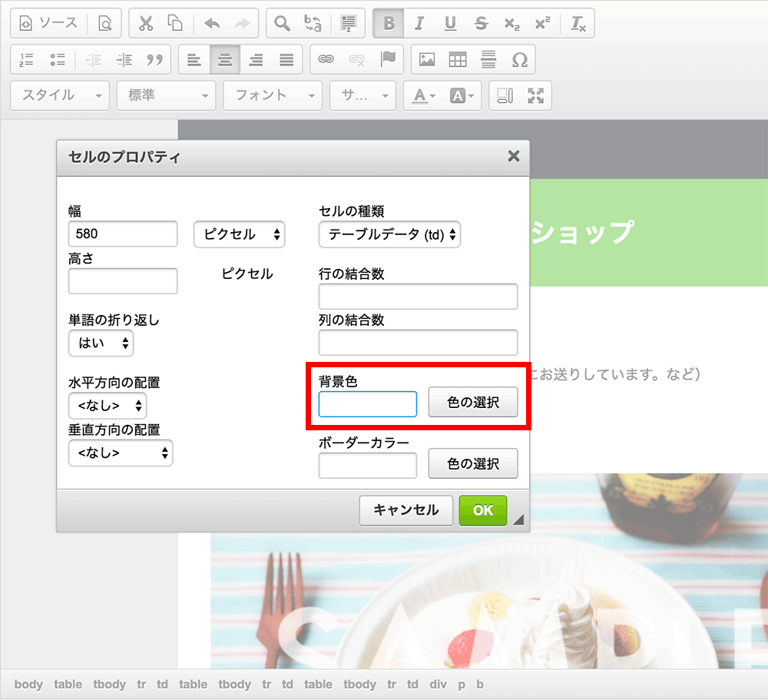Toggle subscript formatting
Image resolution: width=768 pixels, height=700 pixels.
point(511,23)
